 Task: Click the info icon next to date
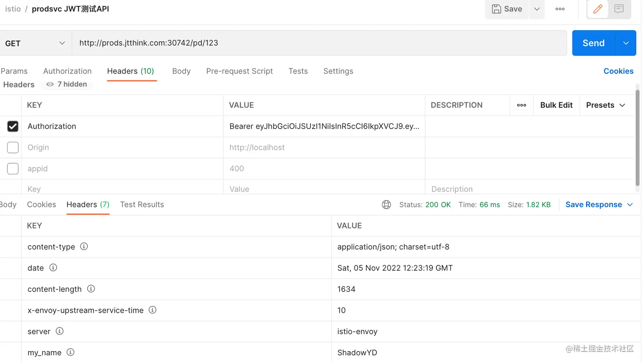click(53, 268)
